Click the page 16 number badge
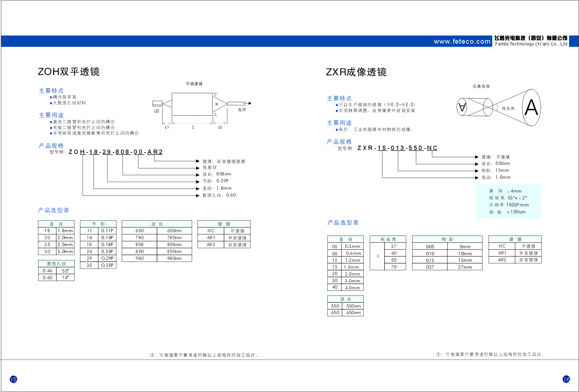The image size is (579, 392). click(x=566, y=379)
